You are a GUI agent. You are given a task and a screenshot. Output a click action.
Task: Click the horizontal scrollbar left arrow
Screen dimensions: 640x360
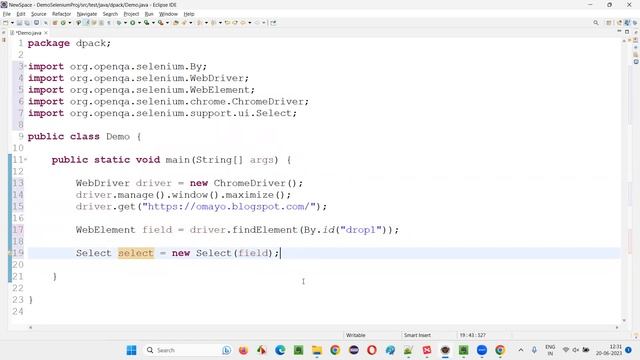tap(30, 327)
